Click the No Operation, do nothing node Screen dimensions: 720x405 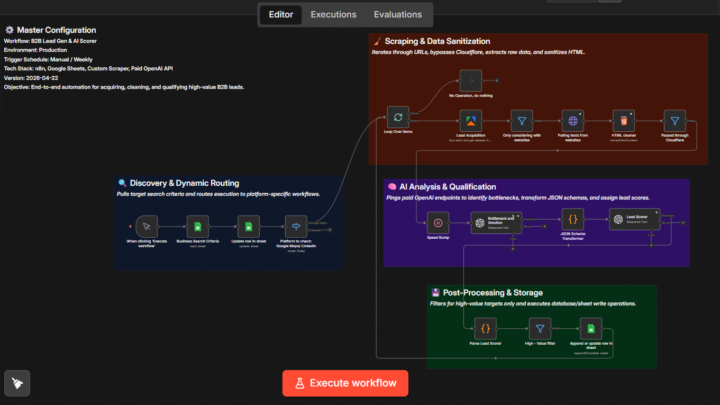[x=471, y=81]
